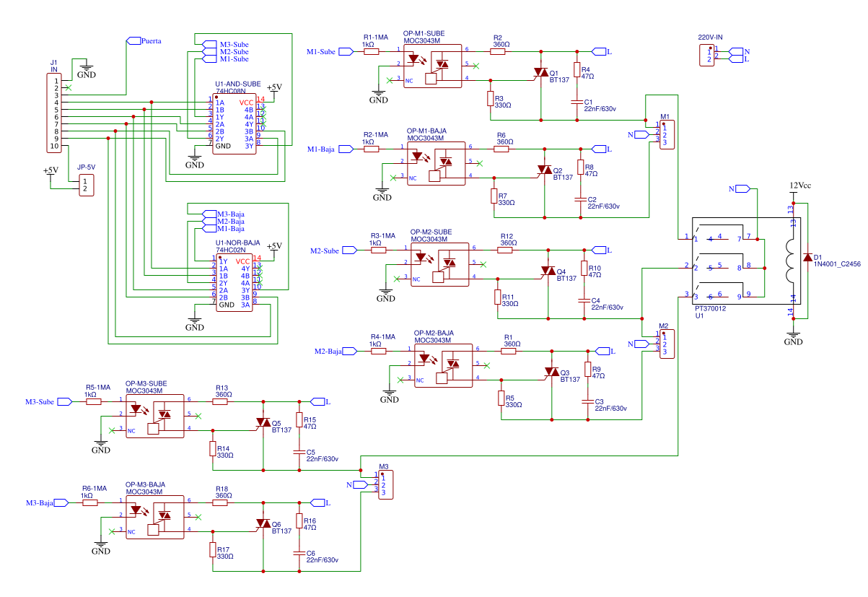The image size is (868, 597).
Task: Select the R15 47Ω resistor
Action: click(299, 419)
